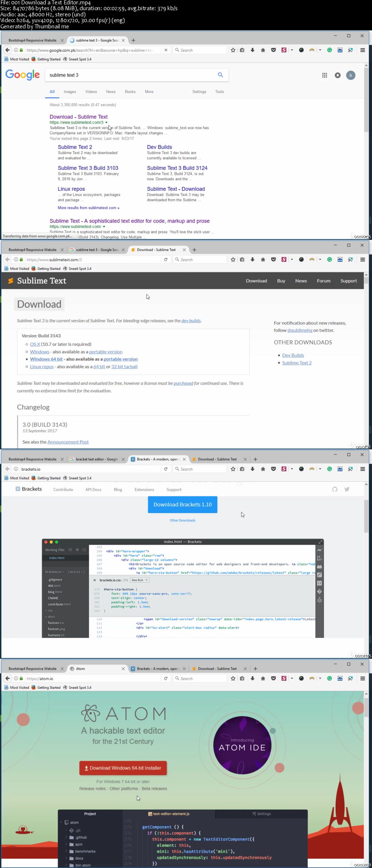Open the hamburger menu in the Google results window

click(x=363, y=50)
